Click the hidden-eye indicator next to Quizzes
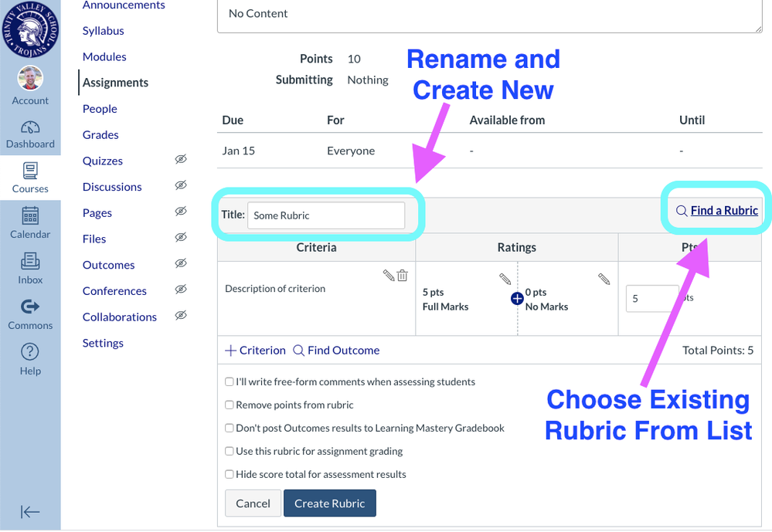772x532 pixels. [x=180, y=160]
